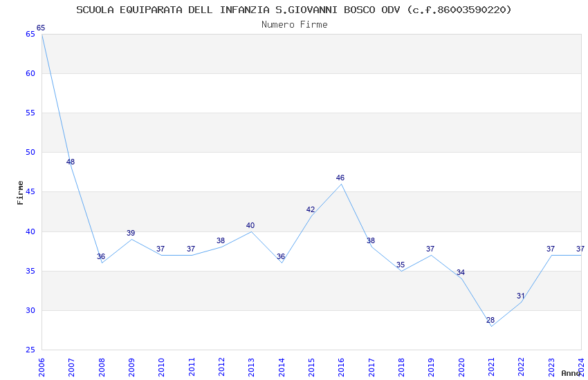Select year 2024 on the x-axis

click(581, 365)
